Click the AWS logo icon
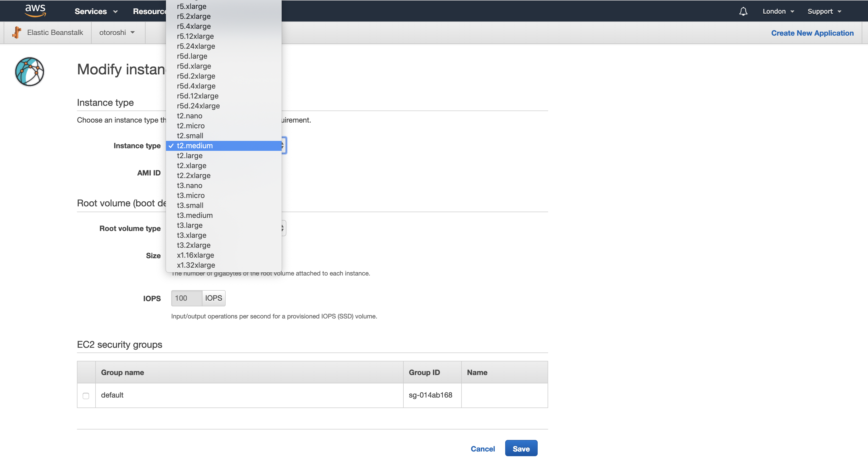Viewport: 868px width, 474px height. [35, 10]
